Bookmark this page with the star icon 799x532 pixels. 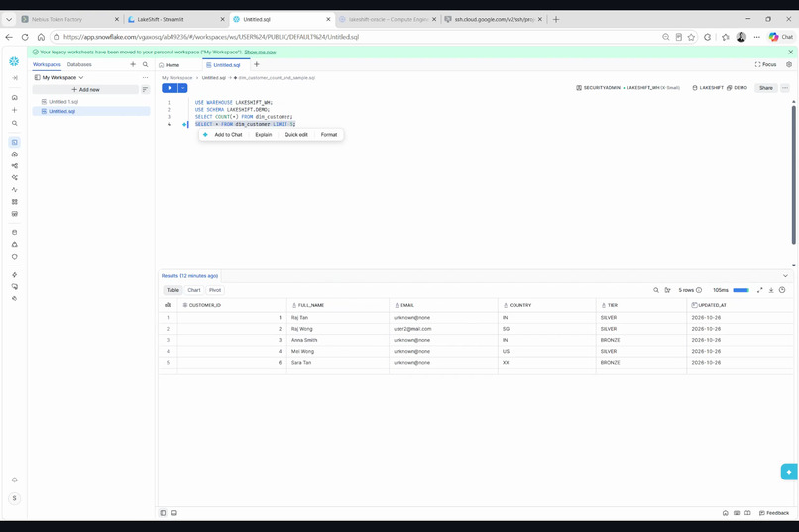(x=691, y=37)
